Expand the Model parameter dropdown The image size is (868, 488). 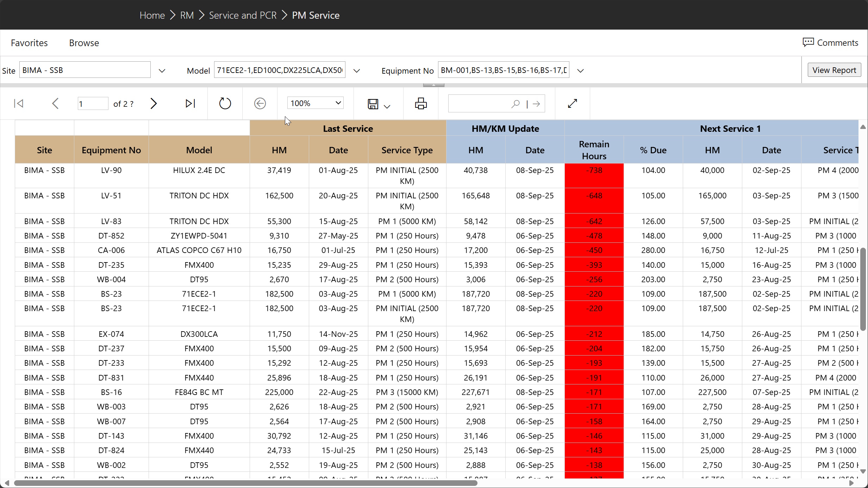tap(357, 70)
